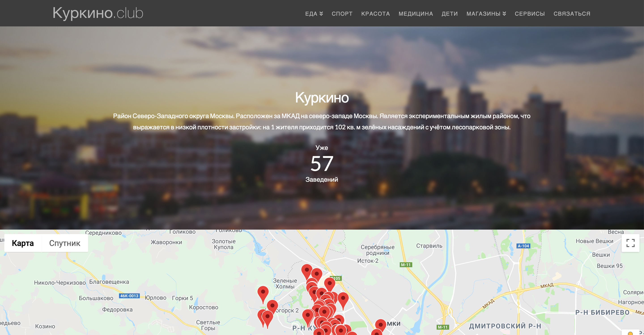This screenshot has height=335, width=644.
Task: Click the Куркино.club site logo
Action: 98,13
